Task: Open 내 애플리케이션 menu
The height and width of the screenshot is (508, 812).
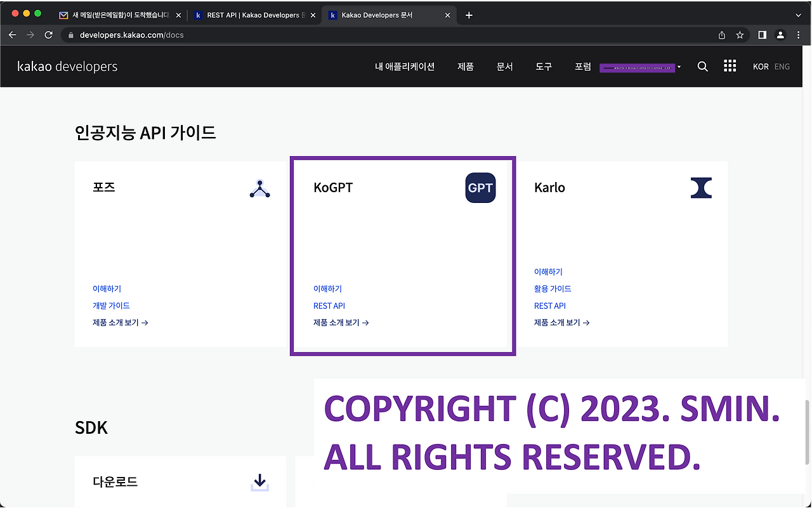Action: click(x=405, y=67)
